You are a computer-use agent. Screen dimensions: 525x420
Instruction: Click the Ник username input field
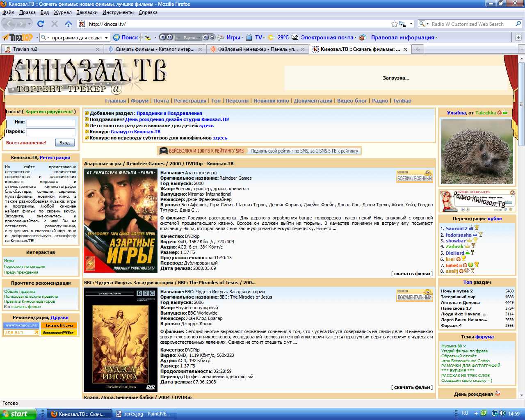coord(51,122)
